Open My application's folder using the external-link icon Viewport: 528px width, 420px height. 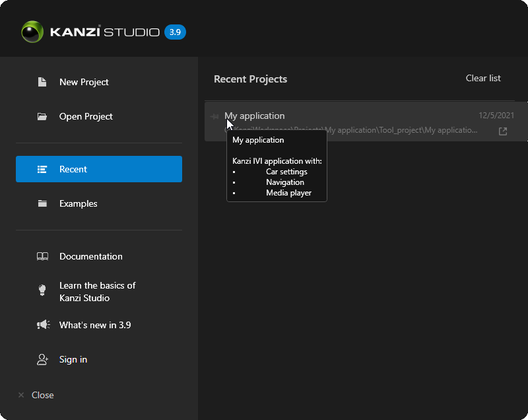[x=503, y=131]
